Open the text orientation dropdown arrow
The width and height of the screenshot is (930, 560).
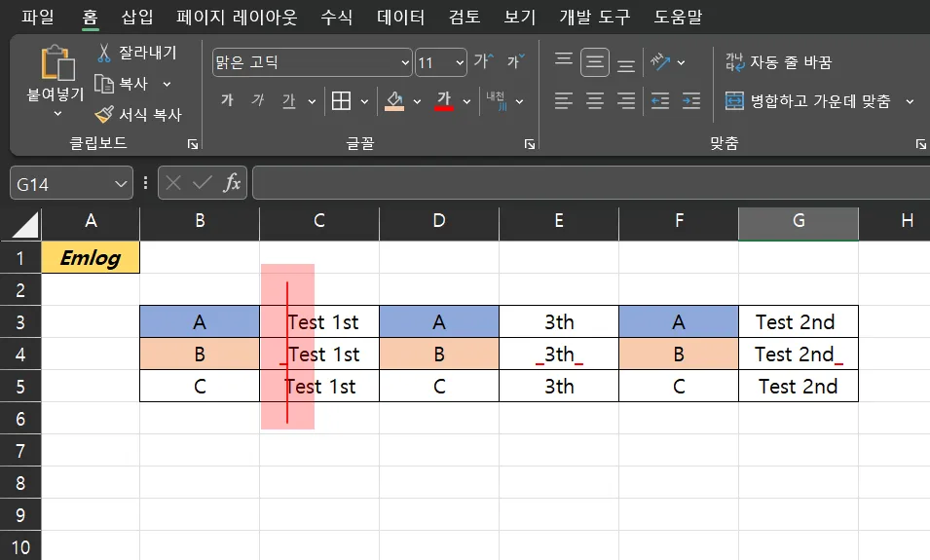click(681, 62)
